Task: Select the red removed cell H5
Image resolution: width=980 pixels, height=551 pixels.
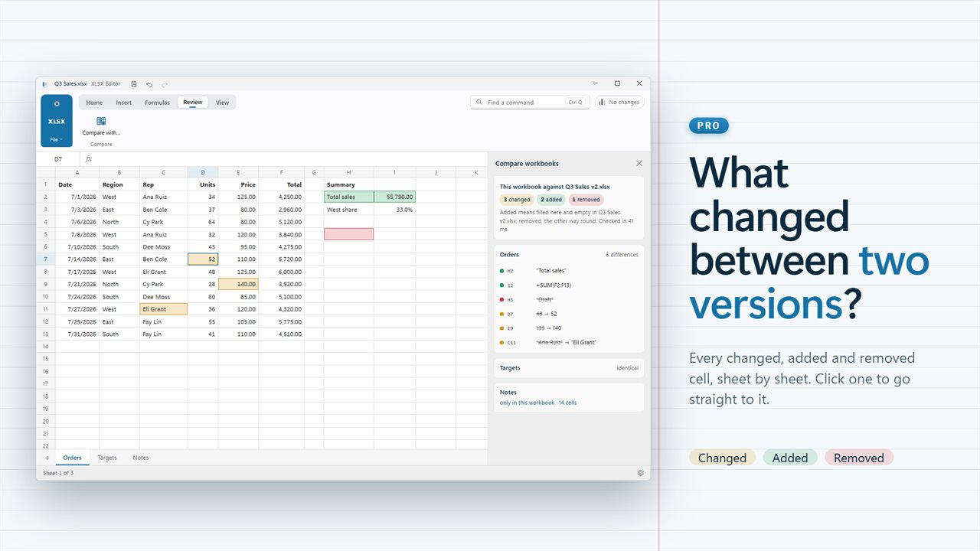Action: point(349,234)
